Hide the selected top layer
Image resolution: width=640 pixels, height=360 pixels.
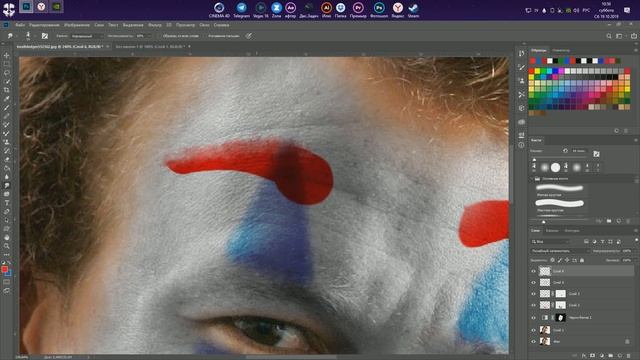tap(533, 271)
